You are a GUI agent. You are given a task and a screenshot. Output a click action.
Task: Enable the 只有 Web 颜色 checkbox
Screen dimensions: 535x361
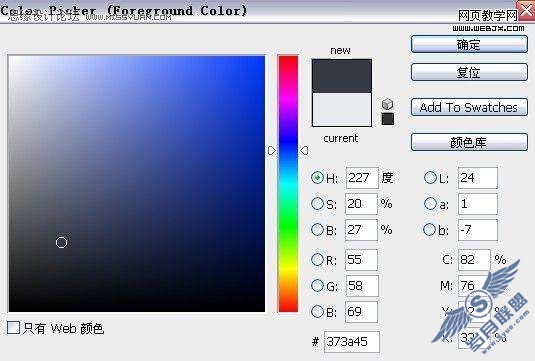(13, 328)
